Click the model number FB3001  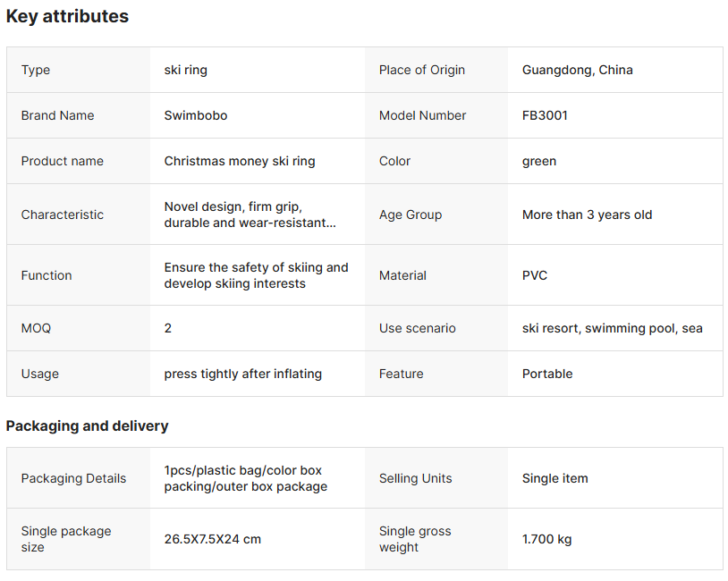[x=545, y=115]
